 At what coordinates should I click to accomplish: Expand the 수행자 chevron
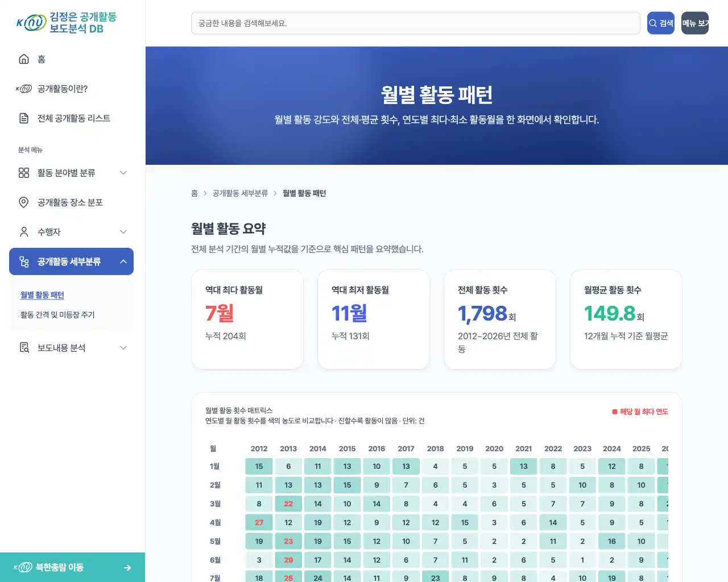pos(123,232)
